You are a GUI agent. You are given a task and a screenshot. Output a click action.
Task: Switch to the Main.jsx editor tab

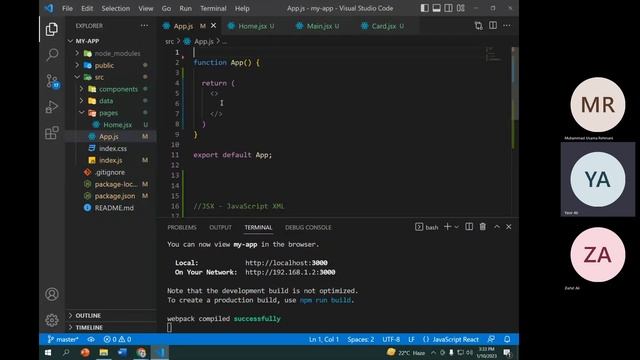(x=319, y=26)
